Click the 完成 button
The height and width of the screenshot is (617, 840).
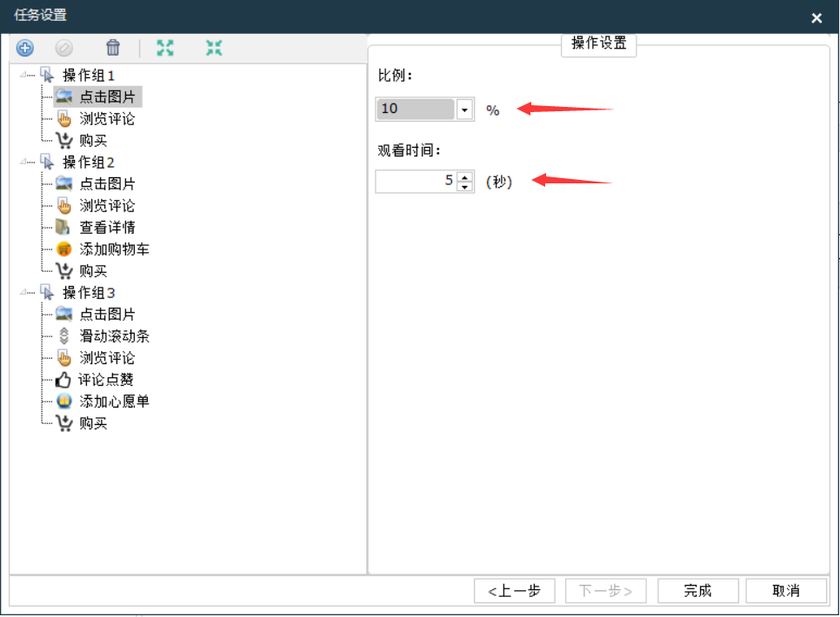(698, 591)
